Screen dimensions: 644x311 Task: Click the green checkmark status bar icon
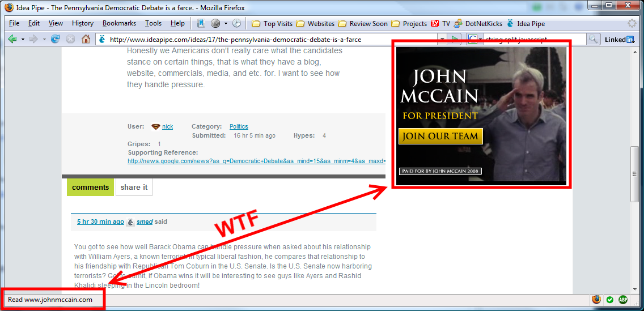pos(610,300)
